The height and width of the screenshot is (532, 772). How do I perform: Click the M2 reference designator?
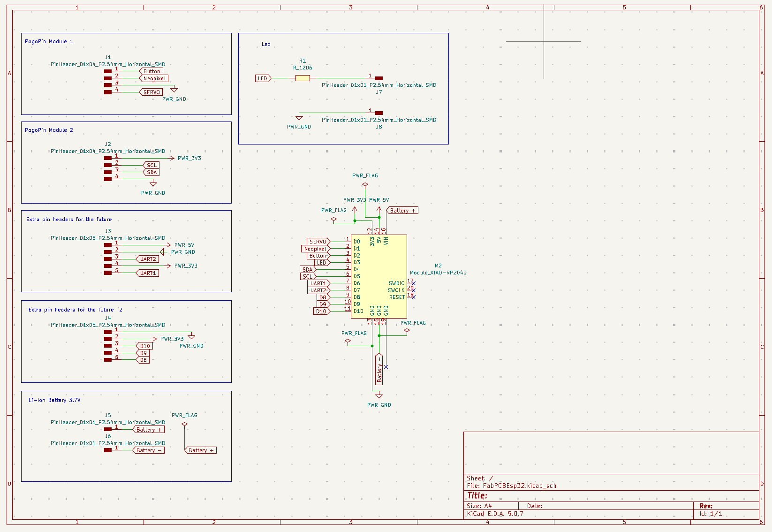(438, 266)
